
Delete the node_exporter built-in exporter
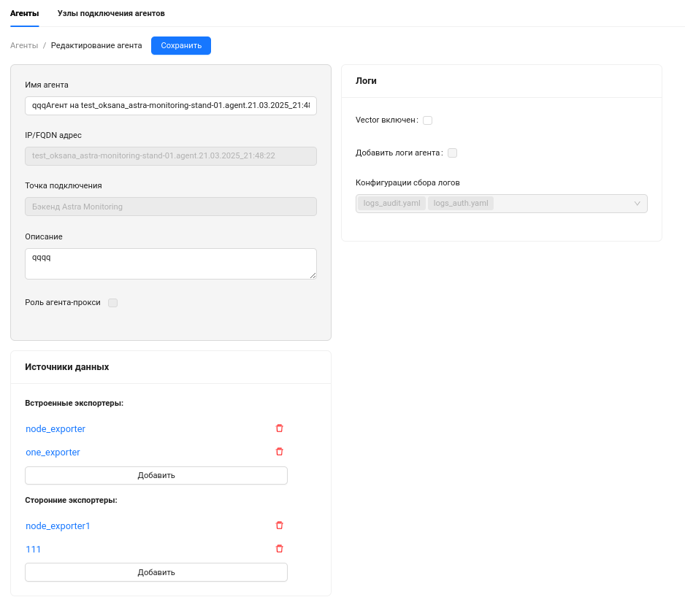[279, 428]
